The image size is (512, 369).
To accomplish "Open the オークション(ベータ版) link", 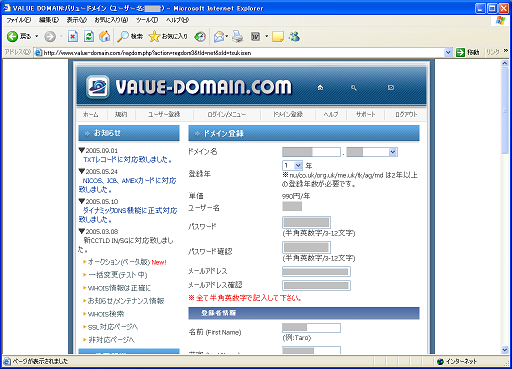I will (119, 262).
